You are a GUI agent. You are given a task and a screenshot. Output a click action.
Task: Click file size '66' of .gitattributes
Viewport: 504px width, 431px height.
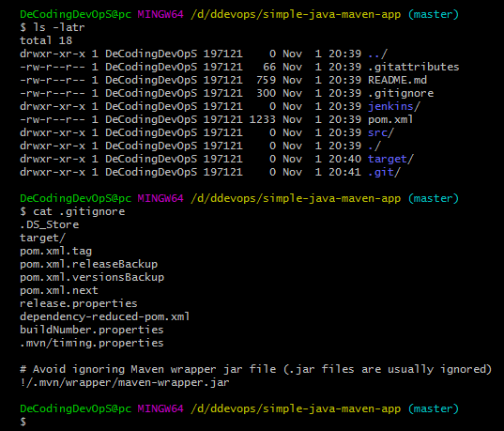269,67
